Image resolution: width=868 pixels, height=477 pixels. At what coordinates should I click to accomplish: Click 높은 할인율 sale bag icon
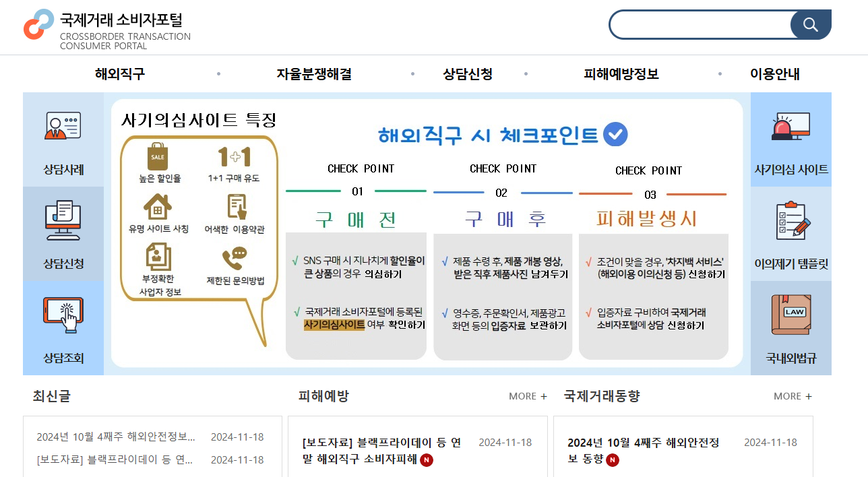click(x=157, y=156)
